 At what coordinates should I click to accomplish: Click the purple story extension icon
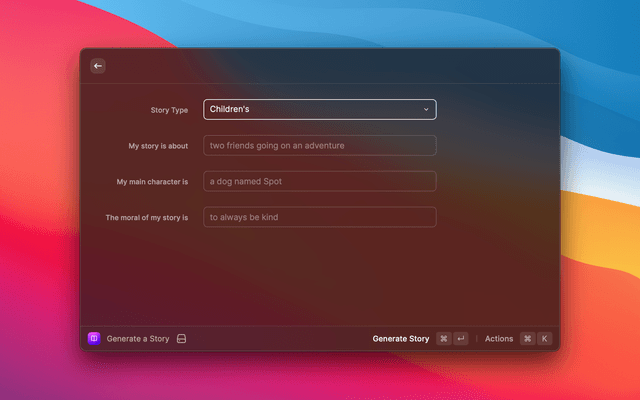[x=94, y=339]
